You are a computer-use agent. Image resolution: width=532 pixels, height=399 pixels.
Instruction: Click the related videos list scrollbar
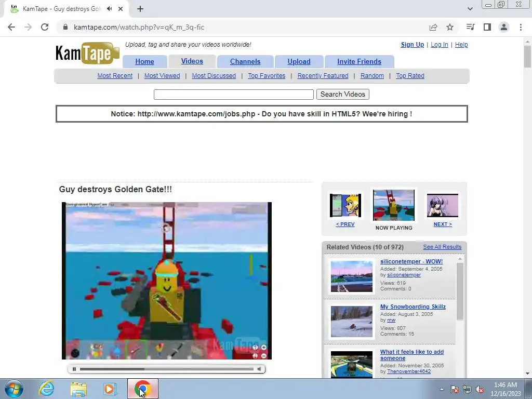coord(460,292)
